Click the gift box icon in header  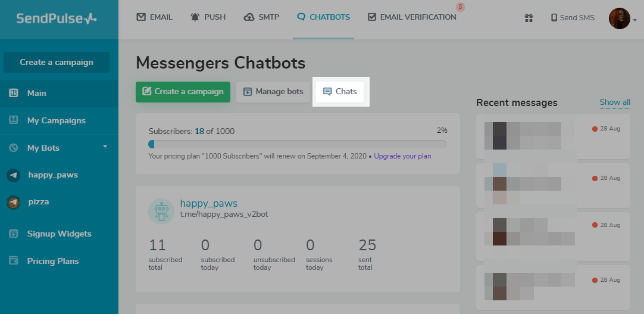[529, 18]
